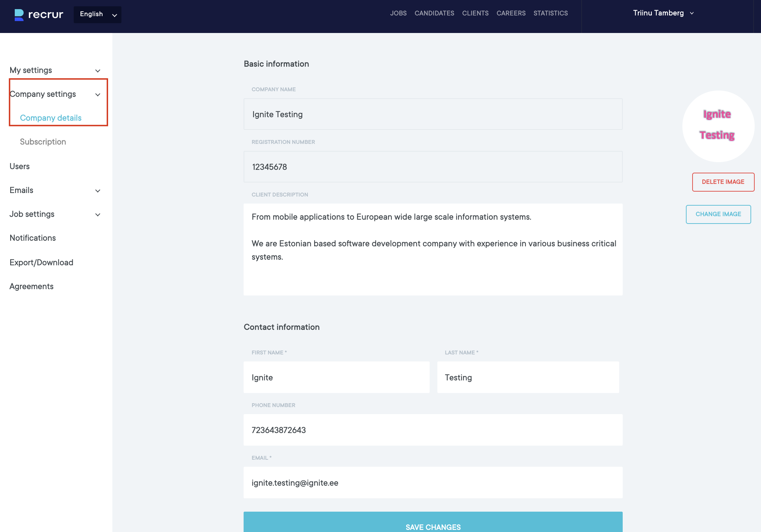Go to the Candidates page
This screenshot has height=532, width=761.
pos(434,13)
